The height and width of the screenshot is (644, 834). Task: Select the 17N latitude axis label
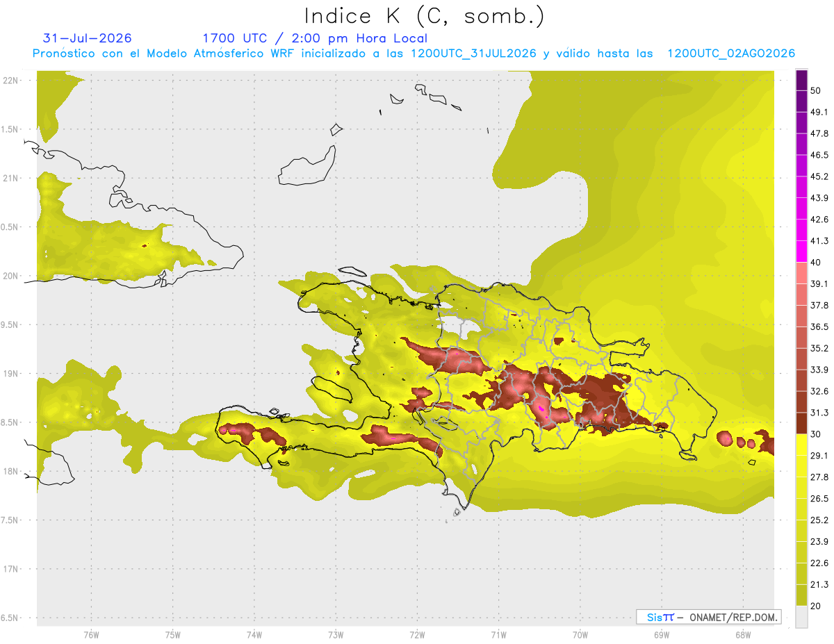click(x=10, y=569)
